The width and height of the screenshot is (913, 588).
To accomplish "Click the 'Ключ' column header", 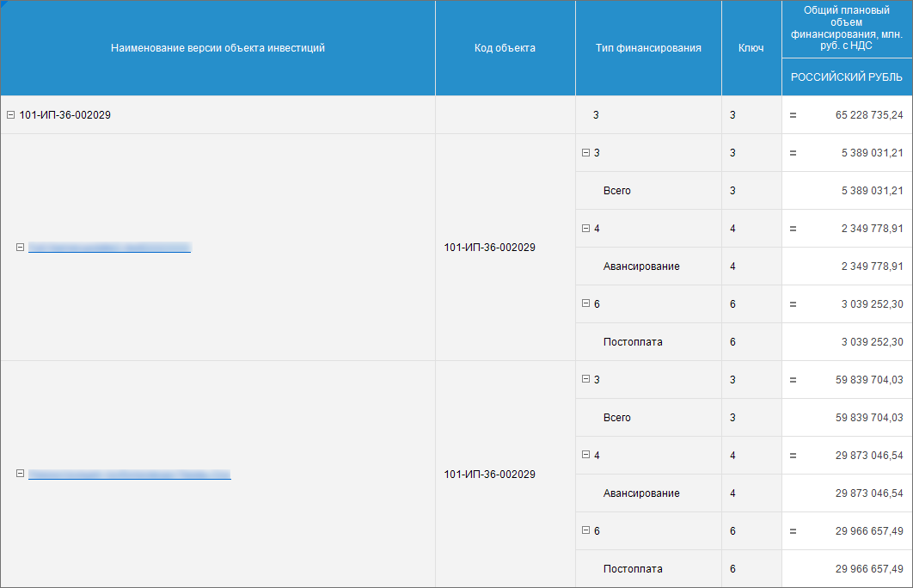I will point(751,48).
